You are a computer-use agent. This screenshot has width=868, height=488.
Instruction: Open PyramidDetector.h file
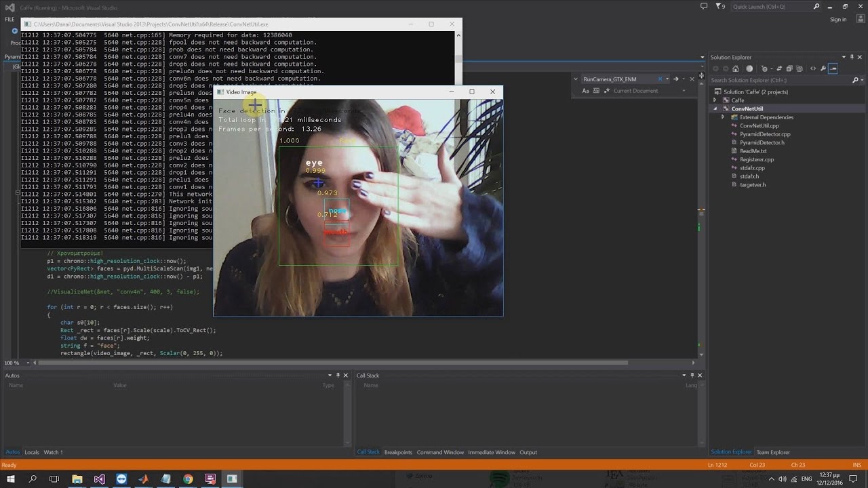pyautogui.click(x=762, y=142)
